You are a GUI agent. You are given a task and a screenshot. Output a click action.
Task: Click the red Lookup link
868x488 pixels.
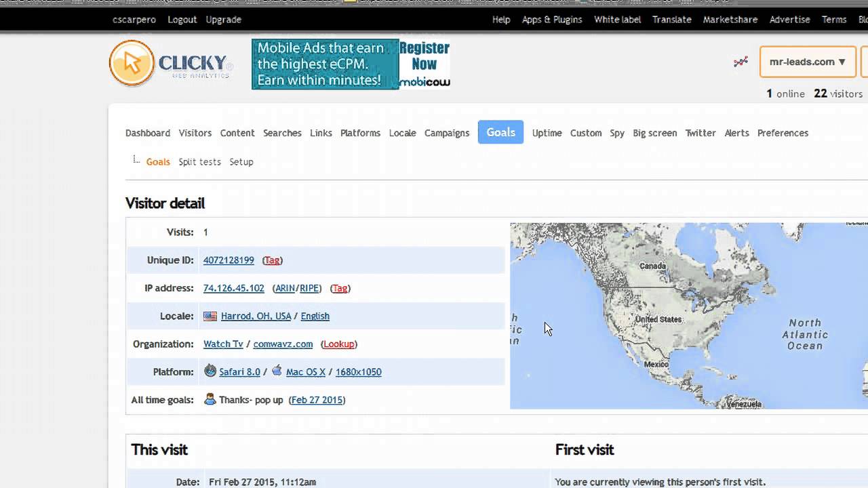pos(339,344)
